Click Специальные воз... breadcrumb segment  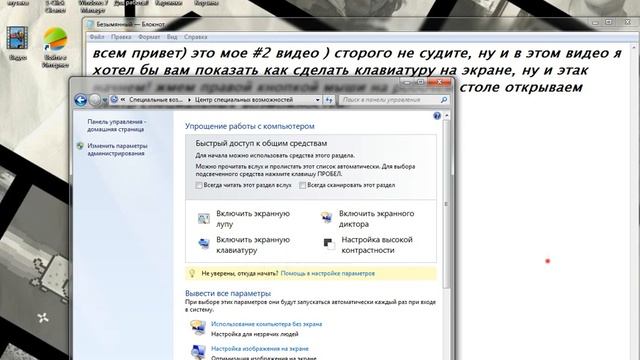pyautogui.click(x=156, y=100)
